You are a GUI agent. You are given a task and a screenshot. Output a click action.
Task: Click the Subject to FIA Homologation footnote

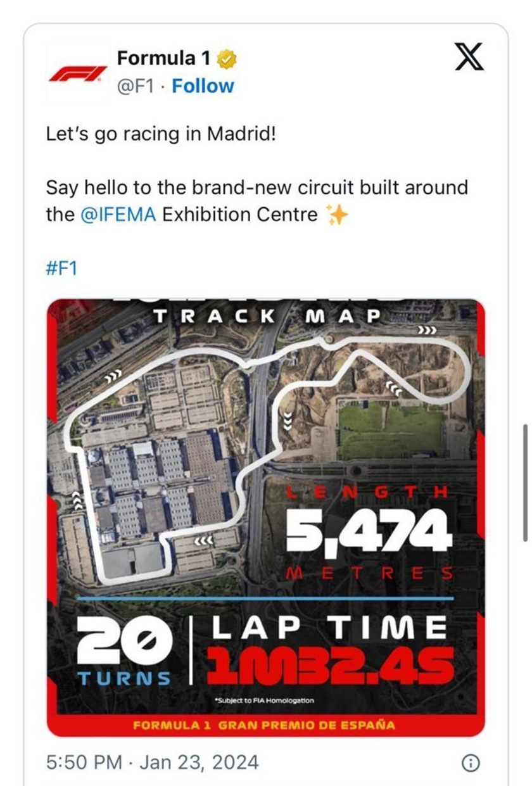(x=264, y=700)
